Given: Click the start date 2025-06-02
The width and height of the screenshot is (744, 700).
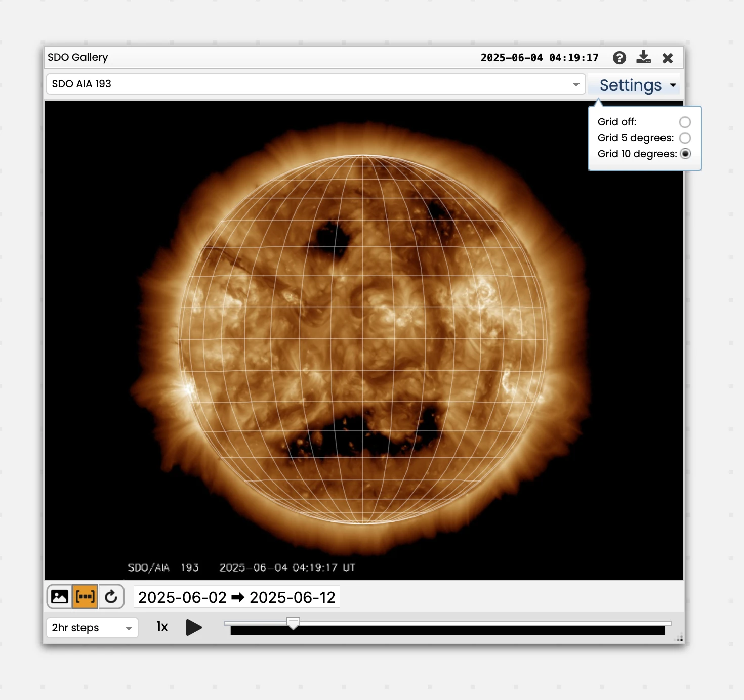Looking at the screenshot, I should (x=182, y=597).
